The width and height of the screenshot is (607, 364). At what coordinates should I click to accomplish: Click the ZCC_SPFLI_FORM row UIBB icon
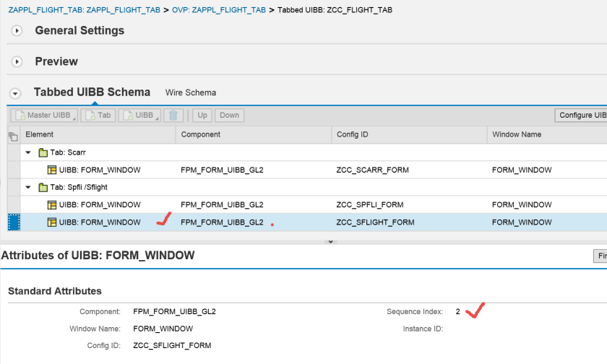pos(52,205)
